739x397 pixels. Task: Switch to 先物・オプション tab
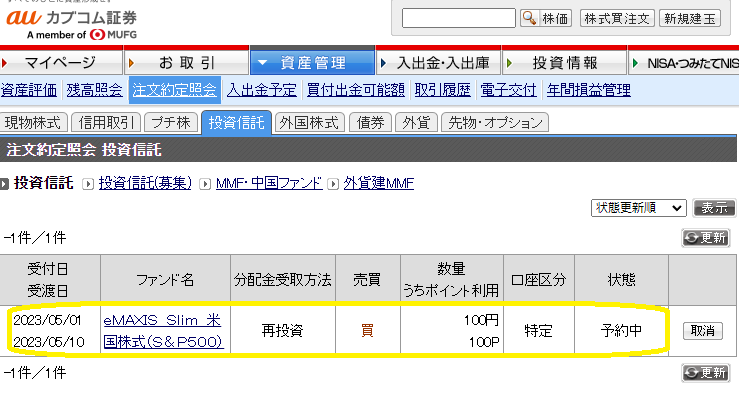pos(495,123)
